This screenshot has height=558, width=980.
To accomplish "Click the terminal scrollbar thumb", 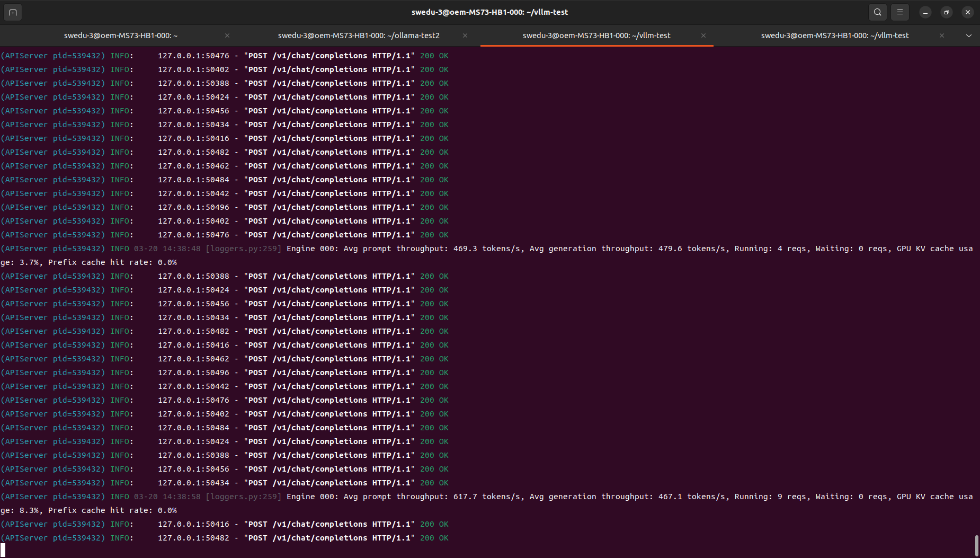I will tap(976, 545).
